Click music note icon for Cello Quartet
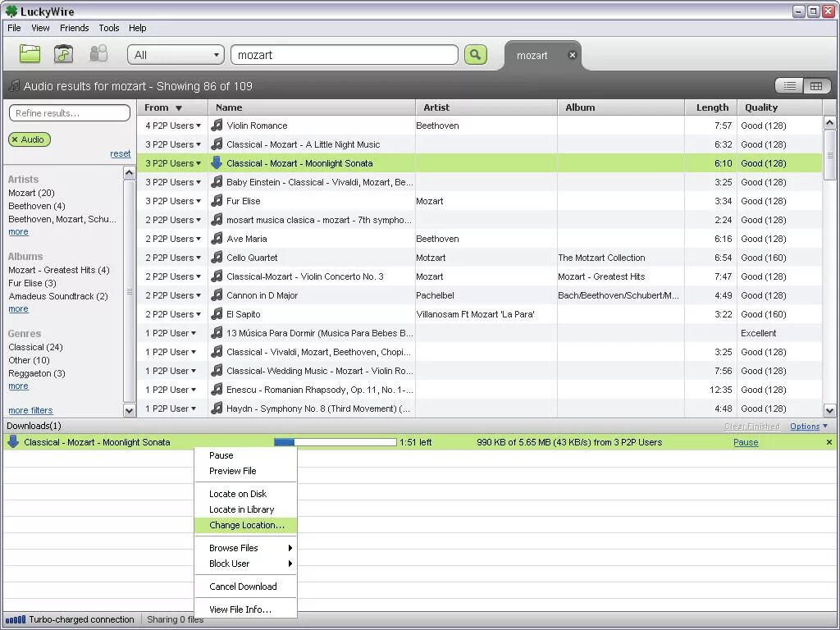 point(217,258)
